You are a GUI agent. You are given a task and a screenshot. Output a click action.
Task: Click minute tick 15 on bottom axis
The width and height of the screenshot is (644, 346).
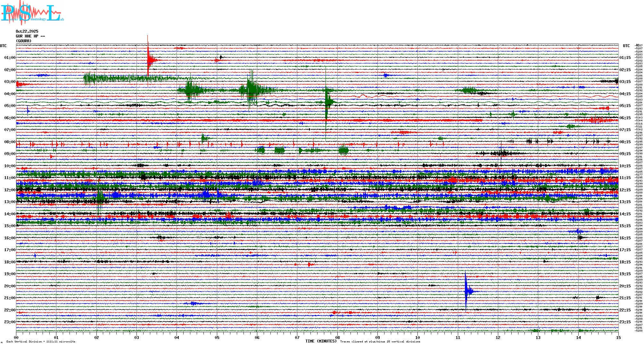[618, 338]
